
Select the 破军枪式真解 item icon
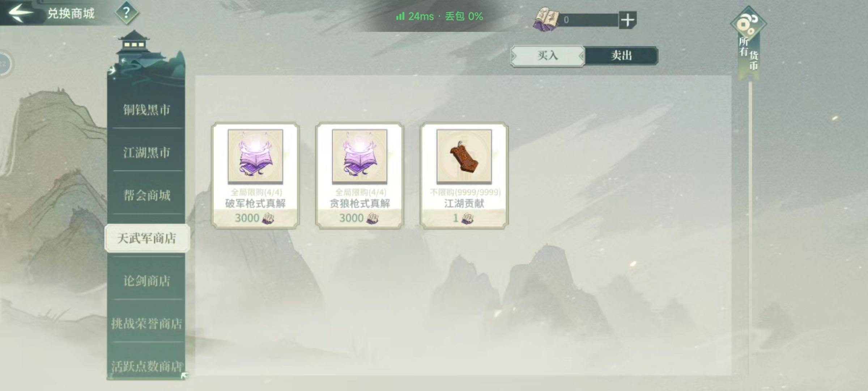coord(255,156)
